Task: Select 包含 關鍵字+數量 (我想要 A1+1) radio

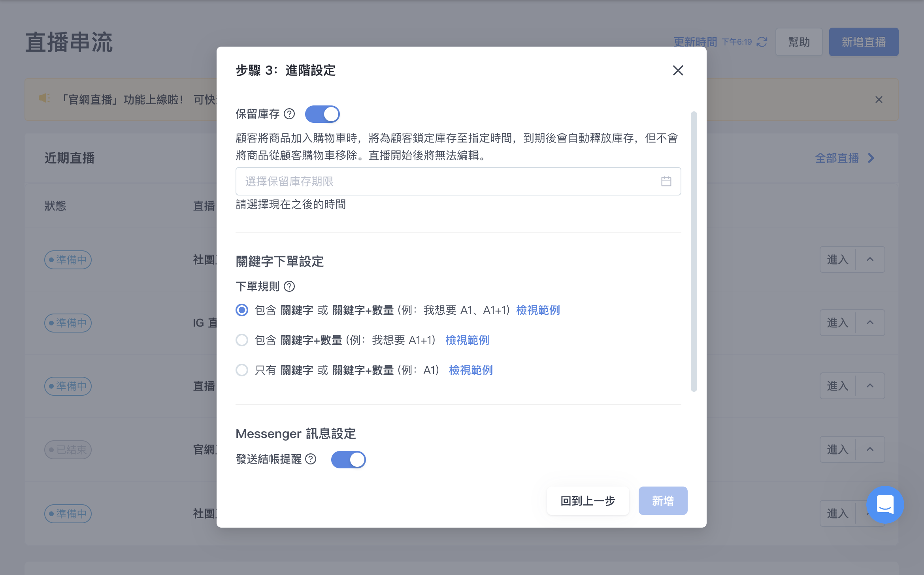Action: (242, 340)
